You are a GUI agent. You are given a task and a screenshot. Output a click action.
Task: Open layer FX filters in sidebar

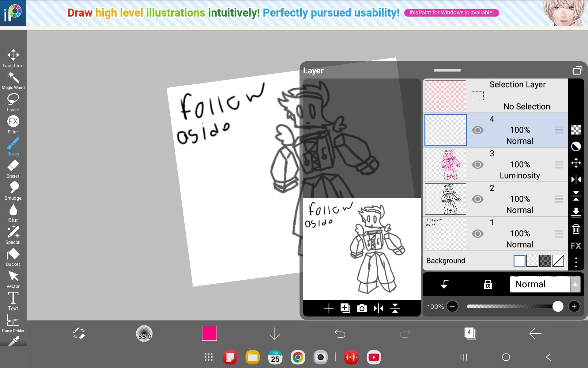point(576,246)
